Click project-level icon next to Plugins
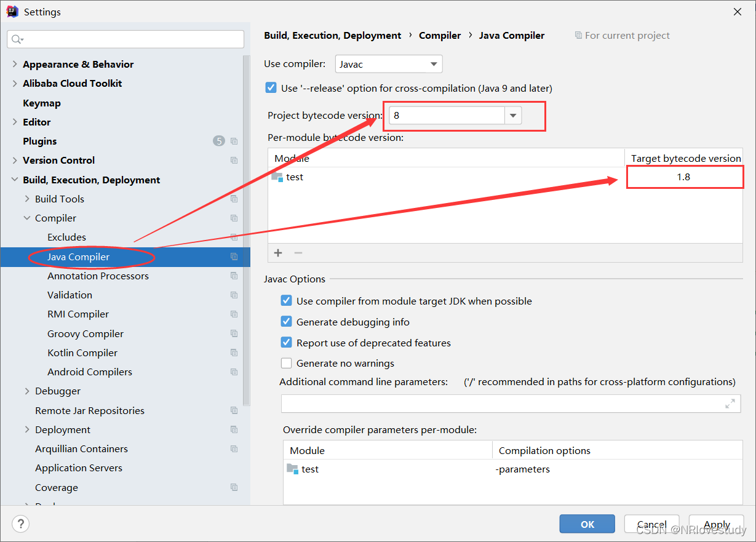This screenshot has width=756, height=542. point(234,141)
